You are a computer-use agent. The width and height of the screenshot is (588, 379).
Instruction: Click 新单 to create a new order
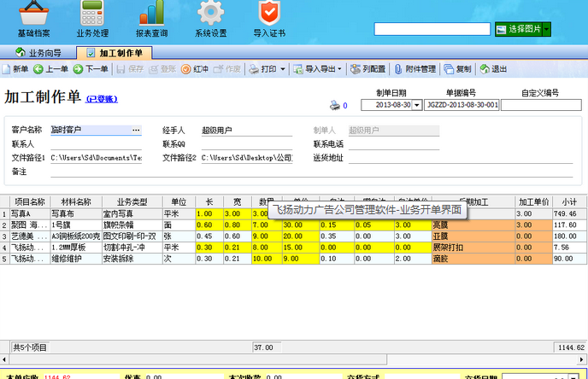[16, 69]
